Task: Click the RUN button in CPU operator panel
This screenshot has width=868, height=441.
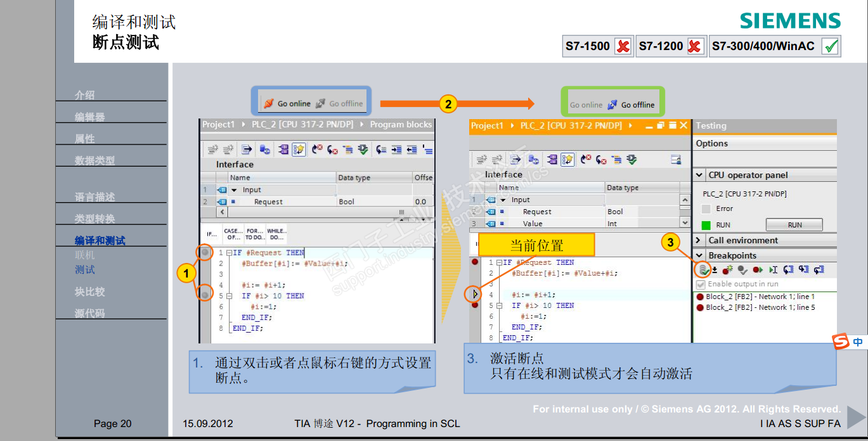Action: point(794,225)
